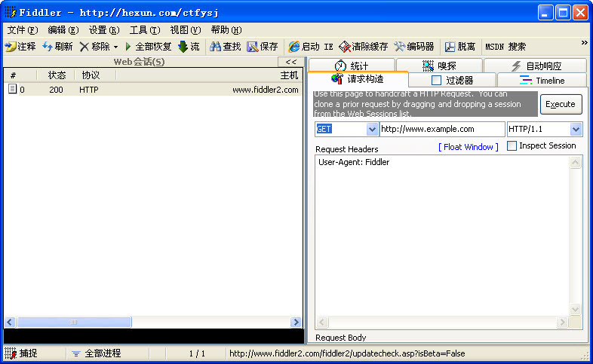Click the 捕捉 capturing status icon
The height and width of the screenshot is (364, 593).
pyautogui.click(x=11, y=353)
